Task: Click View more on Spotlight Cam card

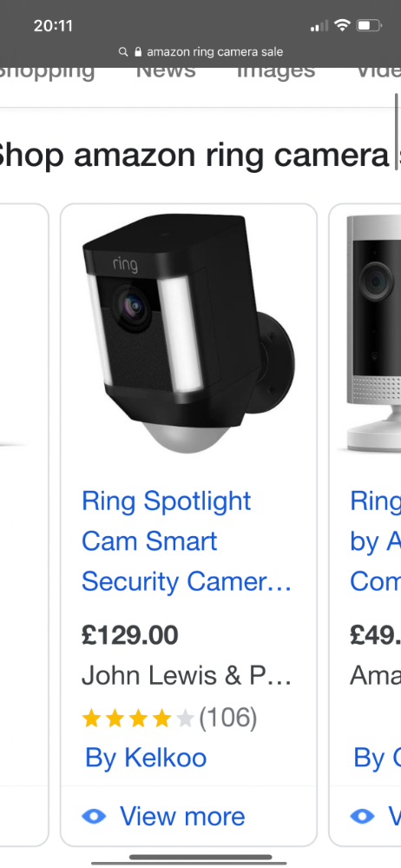Action: tap(182, 816)
